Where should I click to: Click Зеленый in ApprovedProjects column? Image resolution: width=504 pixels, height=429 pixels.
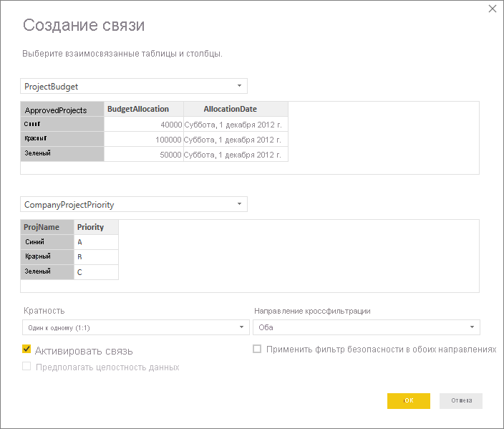click(62, 154)
